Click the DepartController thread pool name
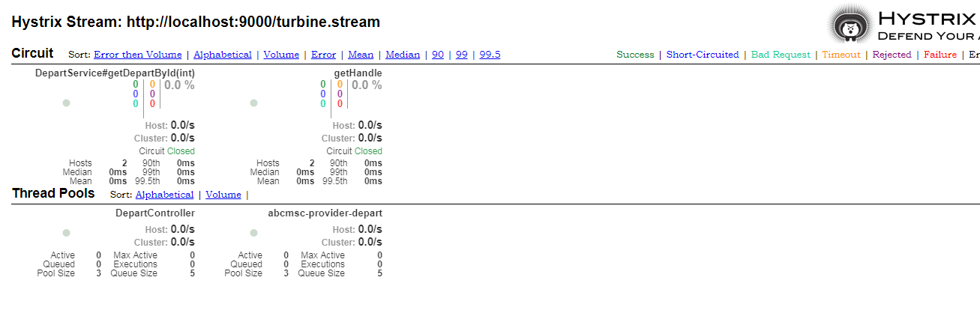The width and height of the screenshot is (980, 310). pyautogui.click(x=155, y=213)
